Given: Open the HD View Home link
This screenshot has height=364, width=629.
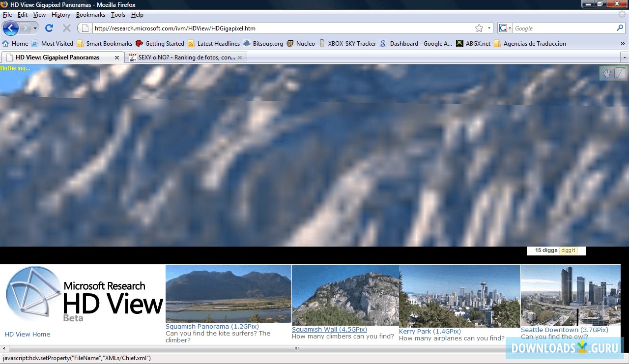Looking at the screenshot, I should tap(28, 335).
